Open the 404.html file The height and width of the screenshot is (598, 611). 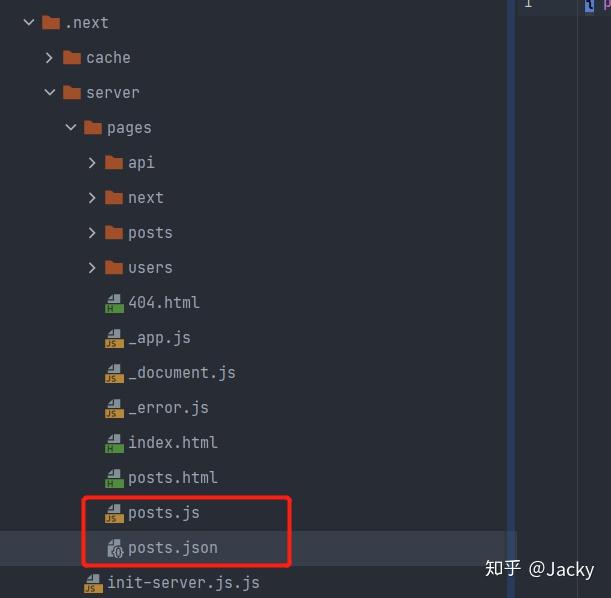pos(164,303)
